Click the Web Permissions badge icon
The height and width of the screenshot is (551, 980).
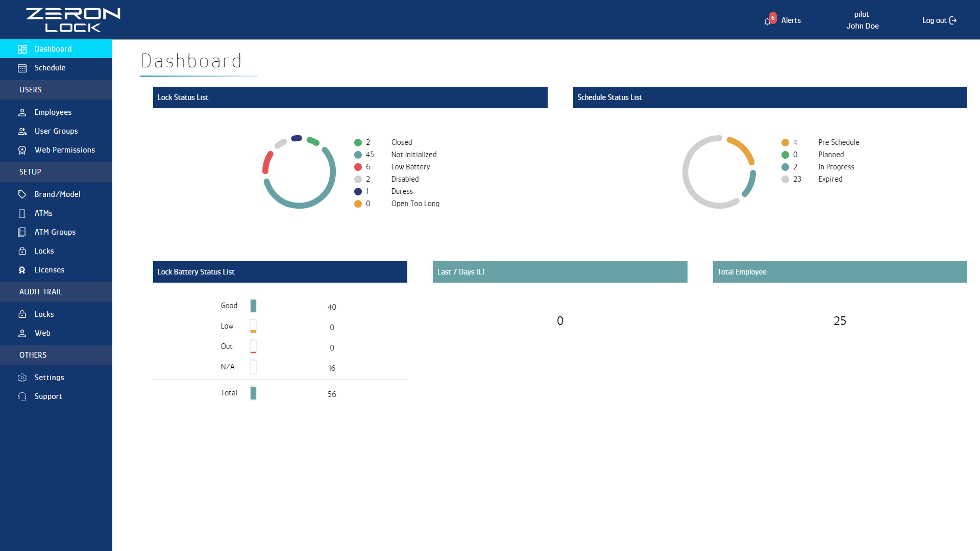pyautogui.click(x=22, y=150)
